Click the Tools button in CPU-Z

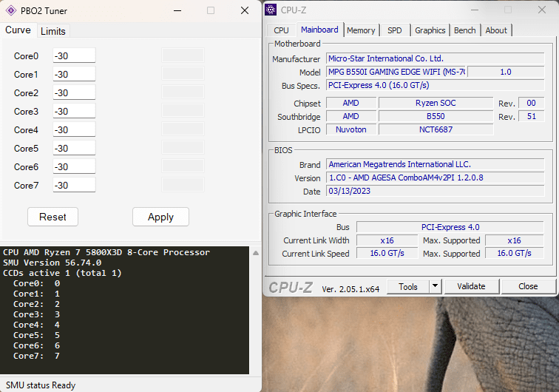click(408, 286)
